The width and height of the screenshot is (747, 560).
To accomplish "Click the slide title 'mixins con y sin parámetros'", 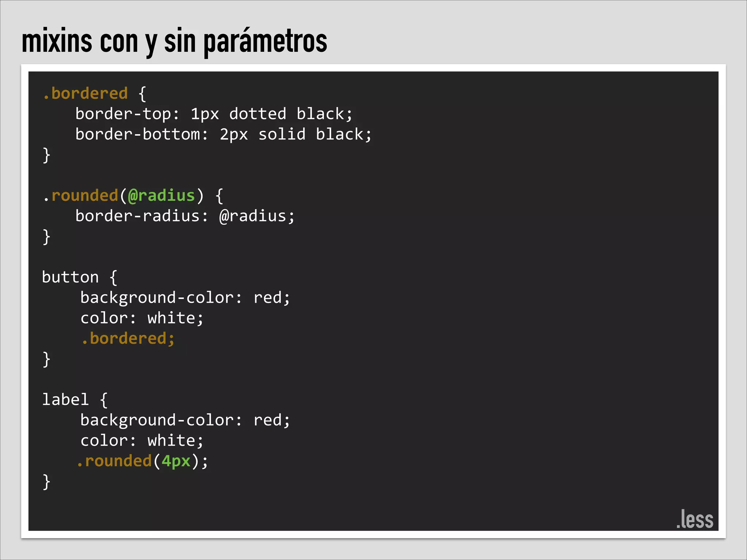I will pos(174,42).
